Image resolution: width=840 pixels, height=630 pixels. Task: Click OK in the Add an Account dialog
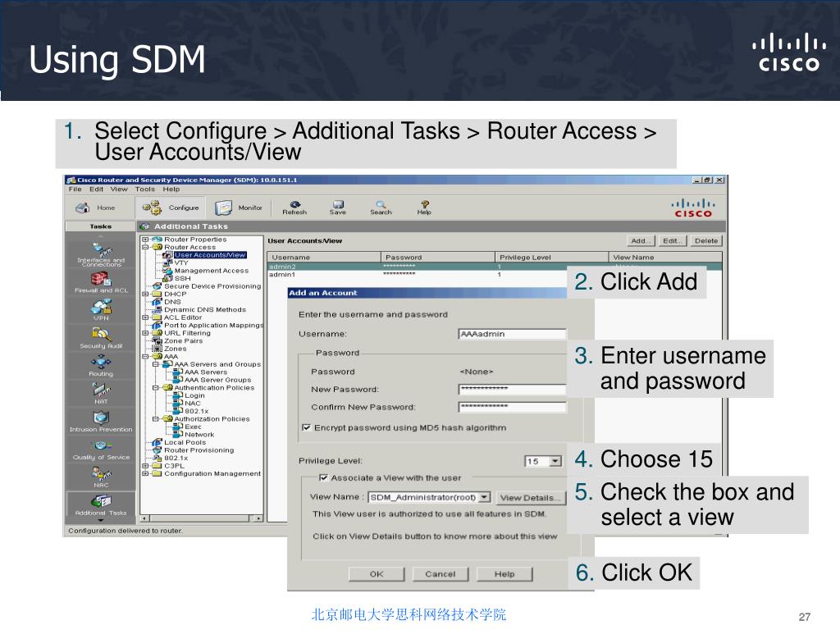click(377, 574)
